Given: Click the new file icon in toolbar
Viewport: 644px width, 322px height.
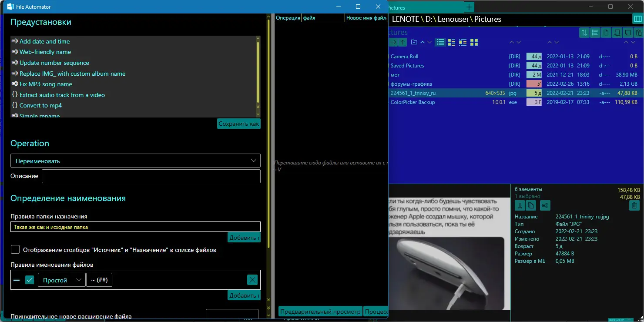Looking at the screenshot, I should (x=606, y=33).
